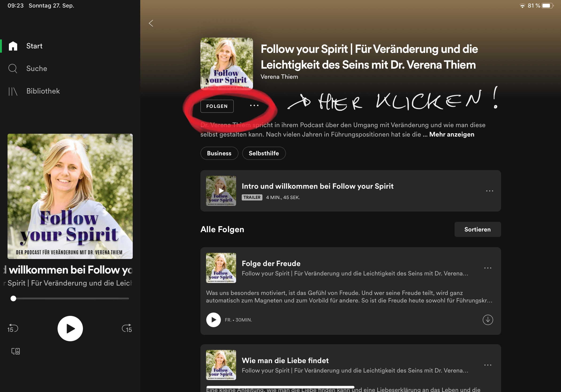This screenshot has height=392, width=561.
Task: Click the podcast cover image in header
Action: (226, 64)
